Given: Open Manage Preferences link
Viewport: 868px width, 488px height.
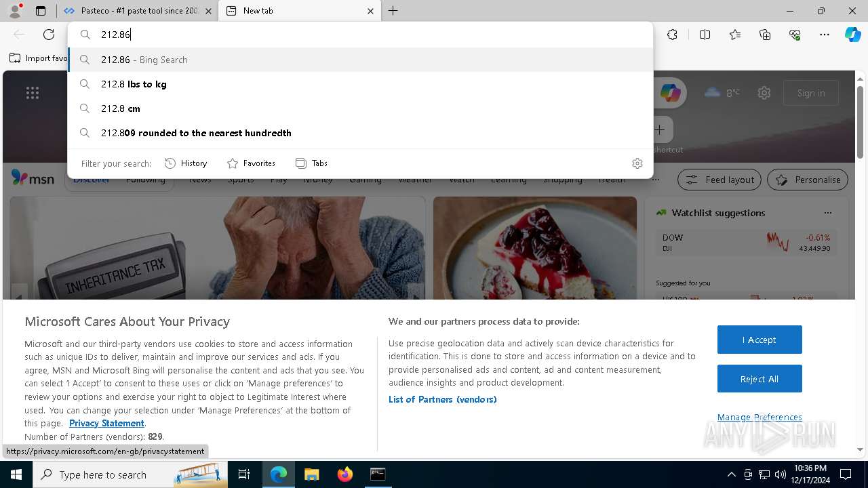Looking at the screenshot, I should (759, 418).
